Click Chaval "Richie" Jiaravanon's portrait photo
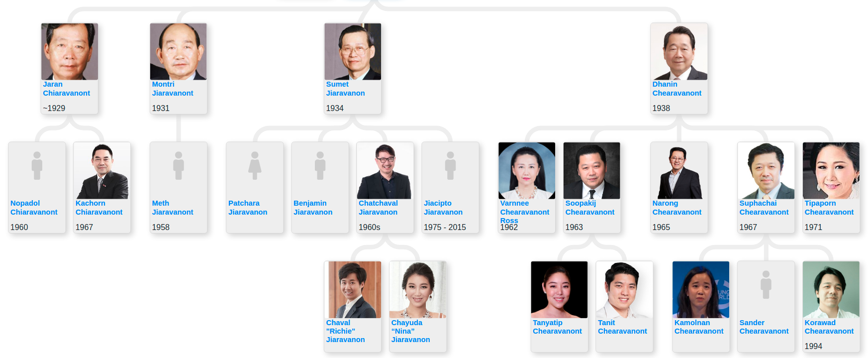 (x=353, y=290)
